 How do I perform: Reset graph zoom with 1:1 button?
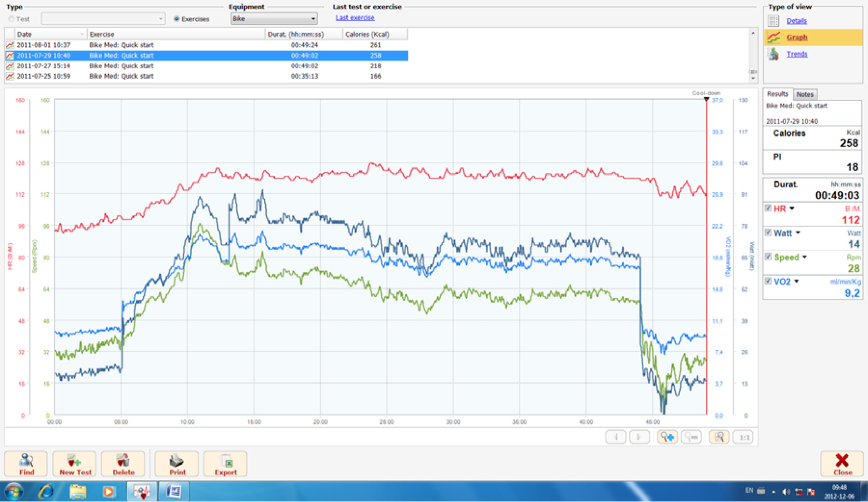(x=744, y=437)
